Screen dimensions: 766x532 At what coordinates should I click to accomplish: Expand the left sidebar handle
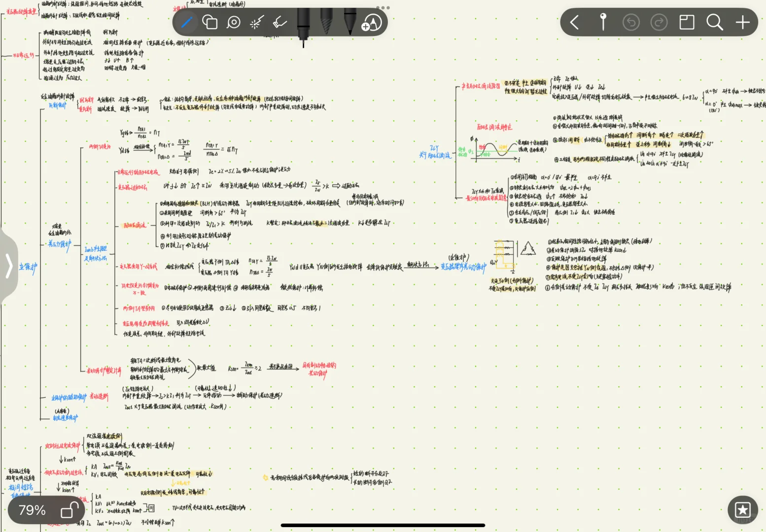click(8, 266)
